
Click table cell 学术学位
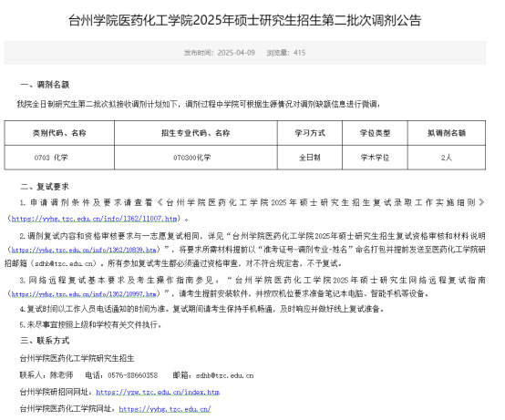[375, 158]
